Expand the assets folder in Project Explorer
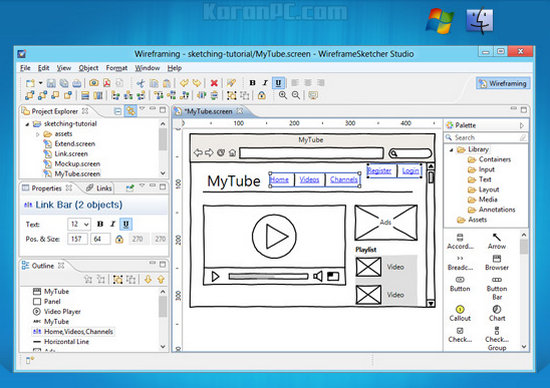 click(38, 134)
